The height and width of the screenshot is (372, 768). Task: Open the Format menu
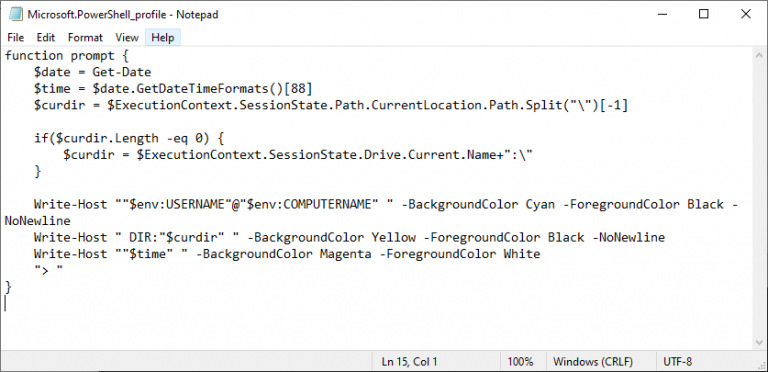[x=85, y=38]
